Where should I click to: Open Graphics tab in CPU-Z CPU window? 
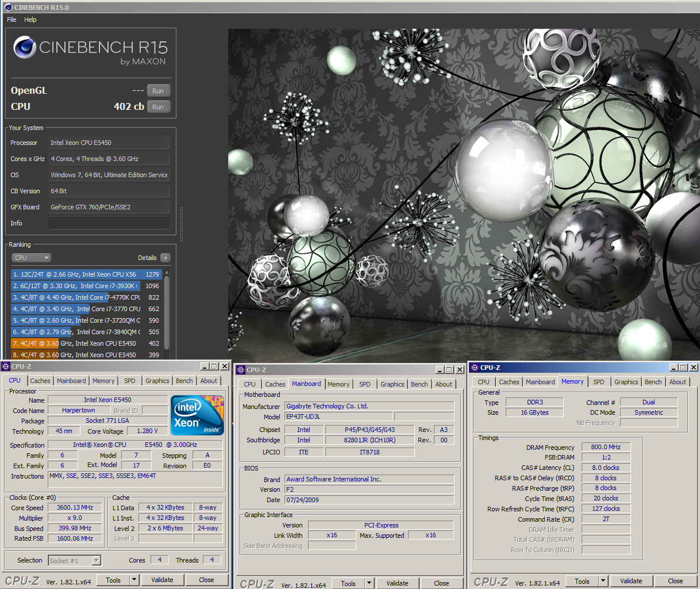pyautogui.click(x=157, y=381)
